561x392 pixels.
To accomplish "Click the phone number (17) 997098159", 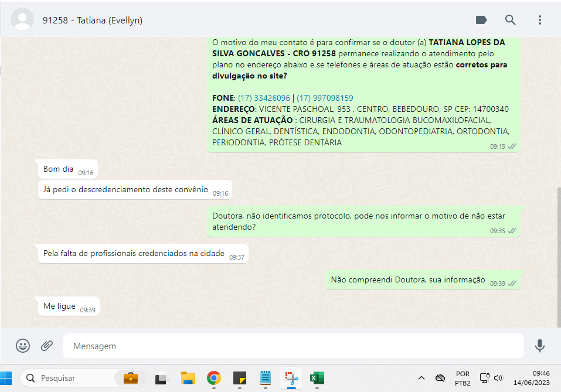I will point(325,98).
